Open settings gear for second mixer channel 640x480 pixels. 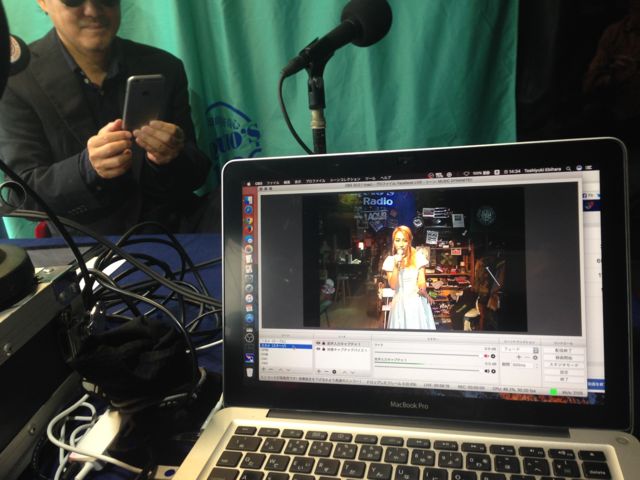point(493,371)
